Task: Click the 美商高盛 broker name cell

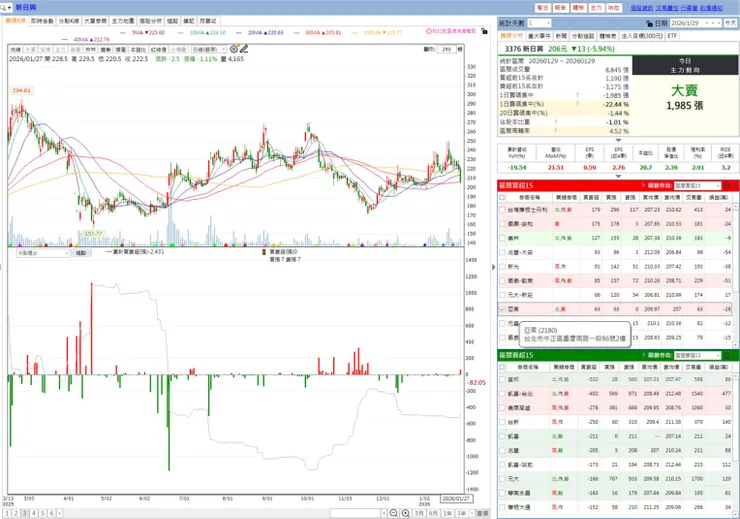Action: [520, 408]
